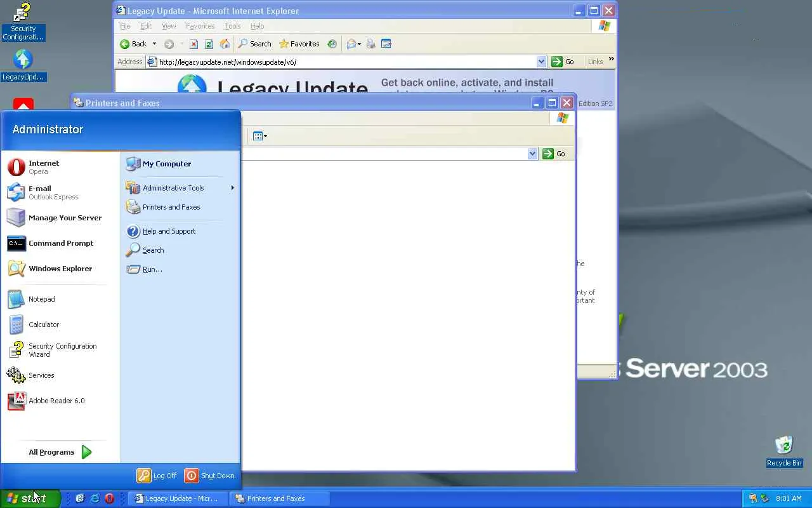
Task: Click the Log Off button
Action: [157, 476]
